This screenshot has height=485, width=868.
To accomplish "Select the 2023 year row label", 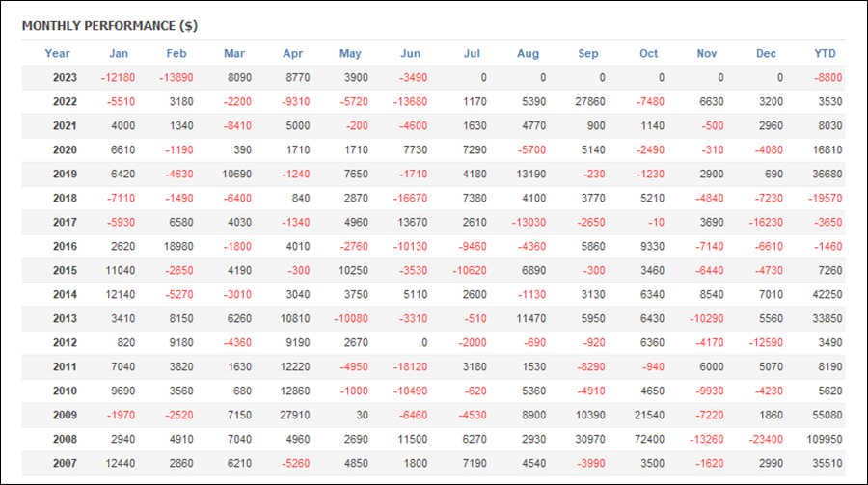I will pos(65,77).
